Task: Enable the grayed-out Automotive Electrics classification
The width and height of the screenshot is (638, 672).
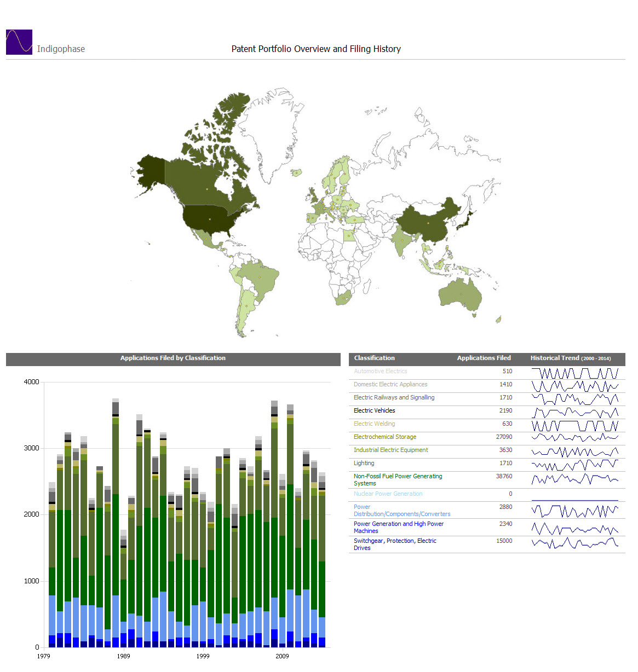Action: point(380,371)
